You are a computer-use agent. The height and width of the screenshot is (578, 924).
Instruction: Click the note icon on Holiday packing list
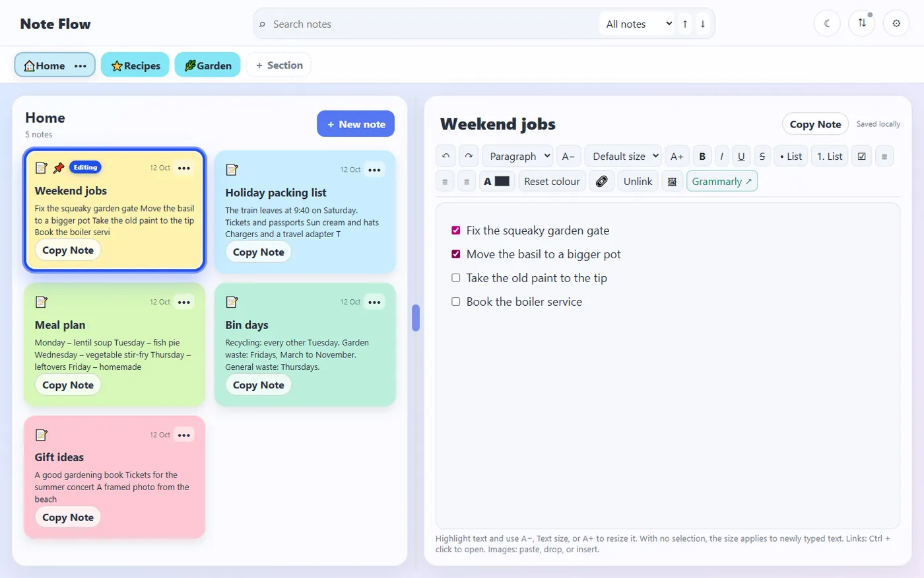[x=232, y=170]
